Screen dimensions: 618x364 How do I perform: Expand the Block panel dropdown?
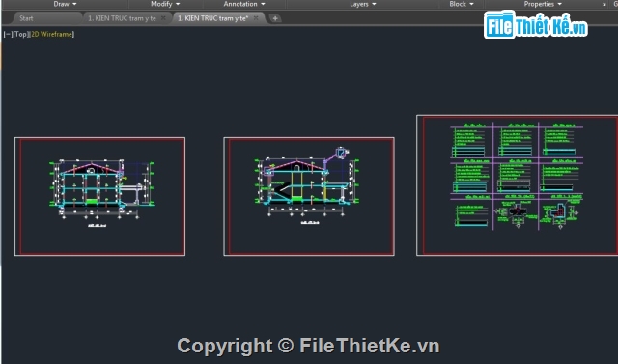(462, 4)
